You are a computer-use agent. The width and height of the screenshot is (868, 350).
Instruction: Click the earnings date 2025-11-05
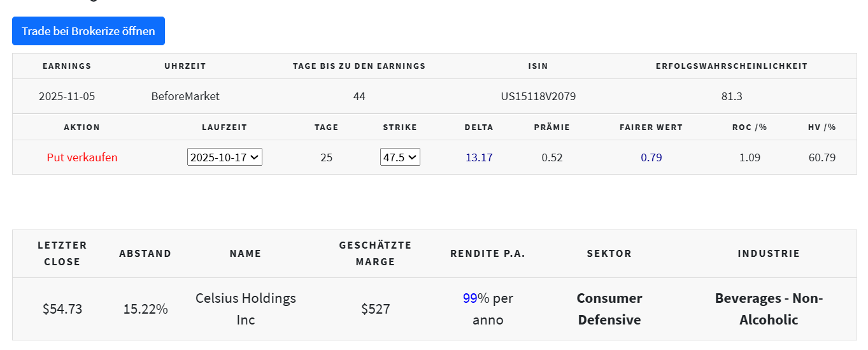[x=67, y=97]
